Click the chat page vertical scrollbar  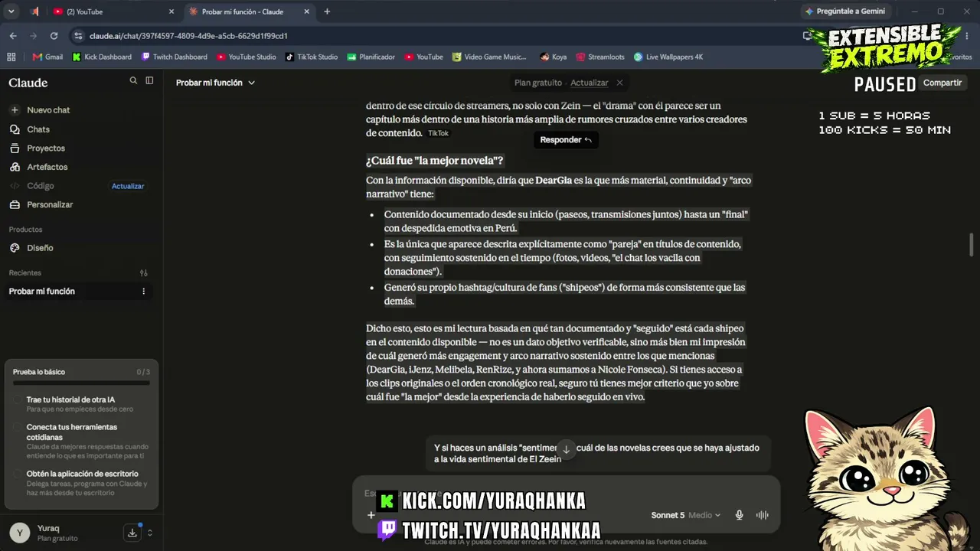972,245
